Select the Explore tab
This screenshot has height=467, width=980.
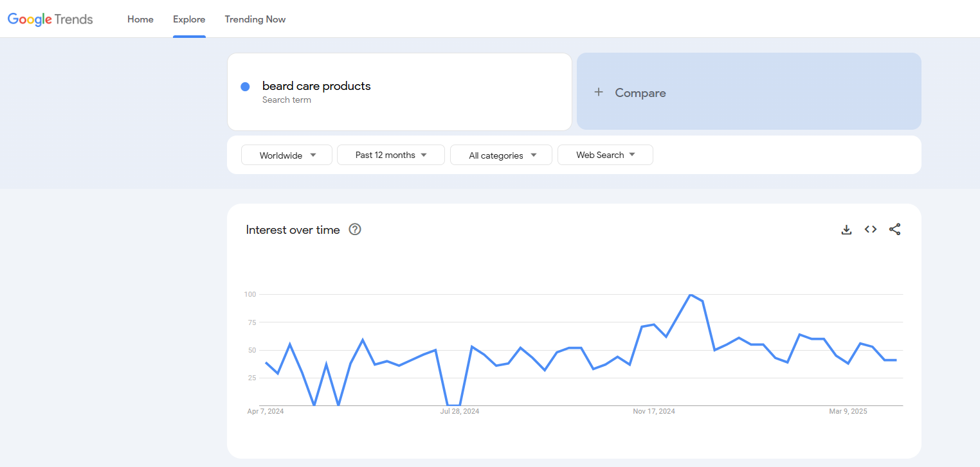pyautogui.click(x=189, y=19)
